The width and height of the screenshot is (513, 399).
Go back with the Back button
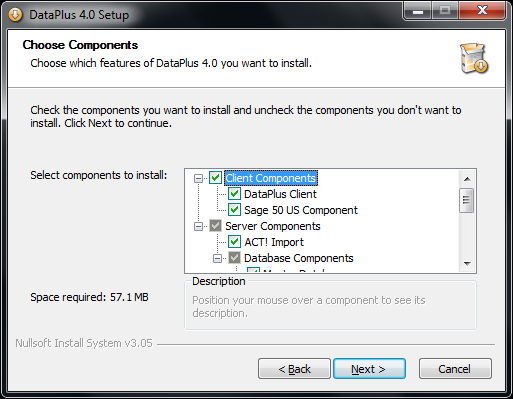[x=294, y=369]
